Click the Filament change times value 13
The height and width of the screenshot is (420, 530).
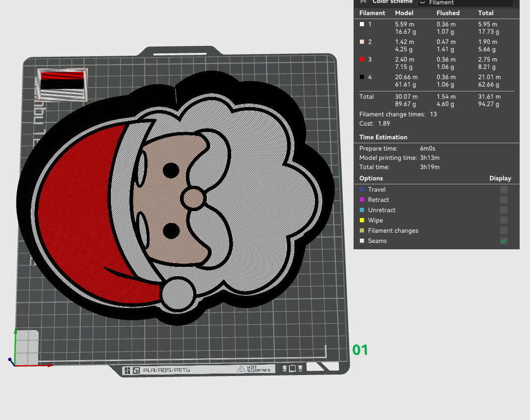coord(433,114)
